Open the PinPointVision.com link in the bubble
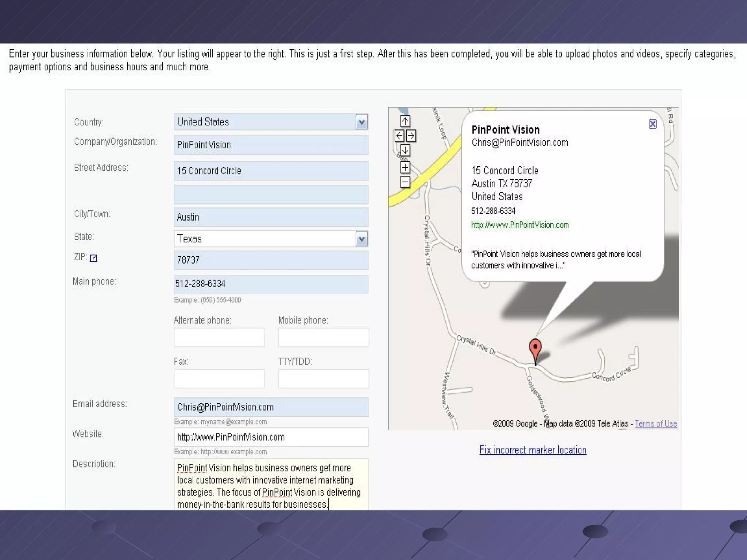This screenshot has height=560, width=747. click(x=519, y=225)
